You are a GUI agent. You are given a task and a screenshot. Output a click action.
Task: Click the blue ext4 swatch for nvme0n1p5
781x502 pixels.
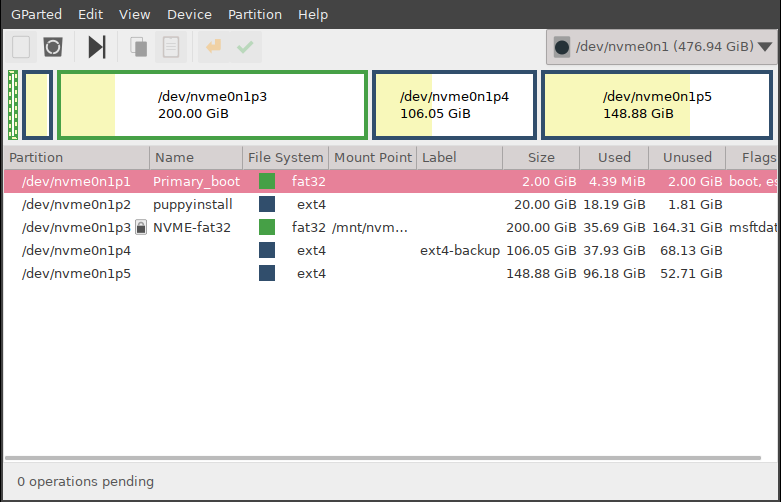pyautogui.click(x=267, y=273)
